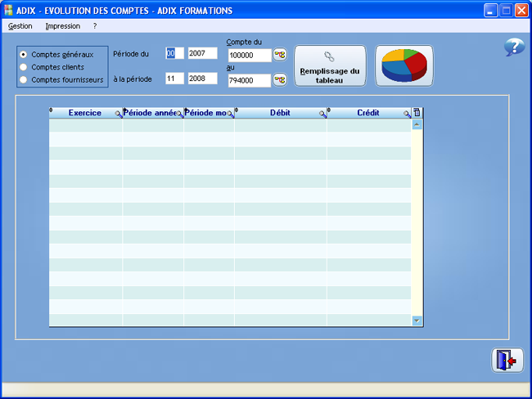532x399 pixels.
Task: Open account lookup beside account 794000
Action: (280, 80)
